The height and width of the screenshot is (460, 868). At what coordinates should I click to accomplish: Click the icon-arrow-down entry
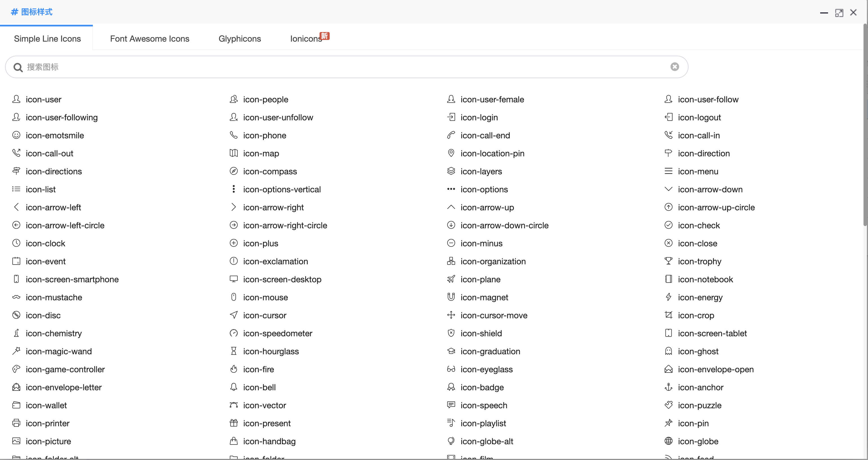coord(703,189)
